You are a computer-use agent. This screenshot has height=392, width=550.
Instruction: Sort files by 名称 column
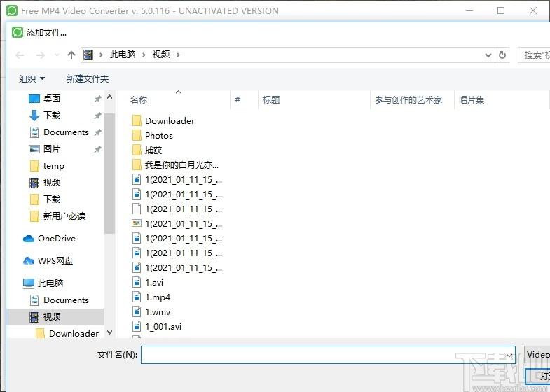click(139, 100)
